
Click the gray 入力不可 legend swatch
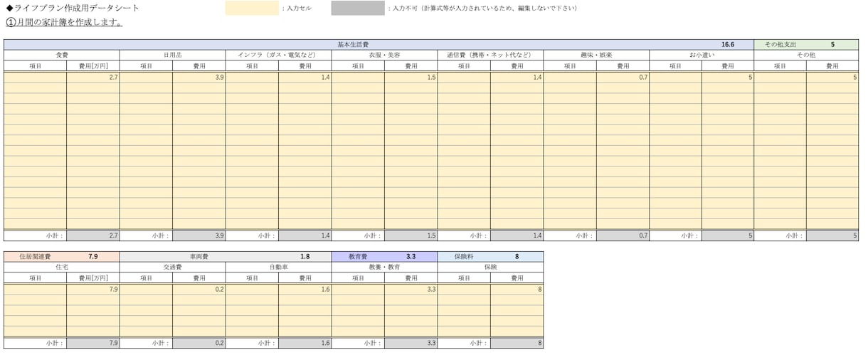(358, 8)
